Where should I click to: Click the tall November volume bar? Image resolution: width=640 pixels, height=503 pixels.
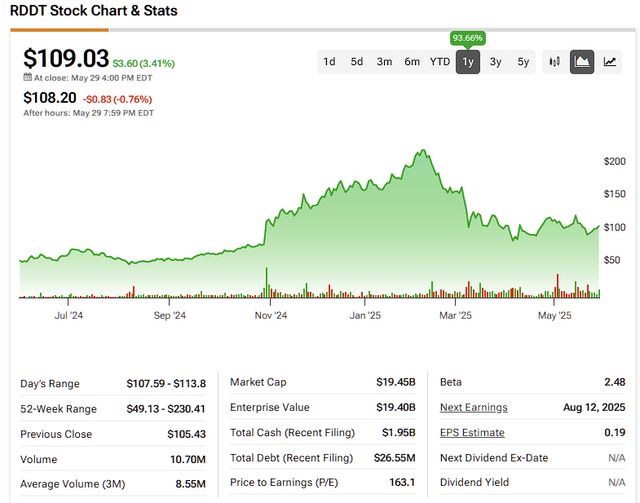tap(267, 283)
